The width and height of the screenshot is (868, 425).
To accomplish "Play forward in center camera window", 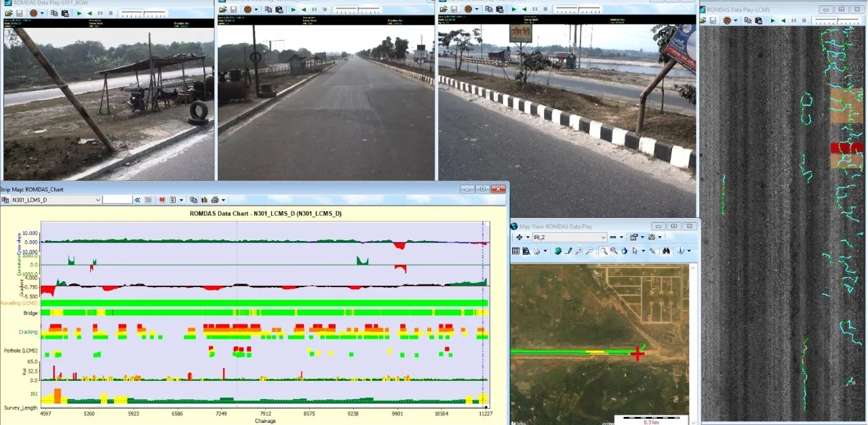I will [x=294, y=10].
